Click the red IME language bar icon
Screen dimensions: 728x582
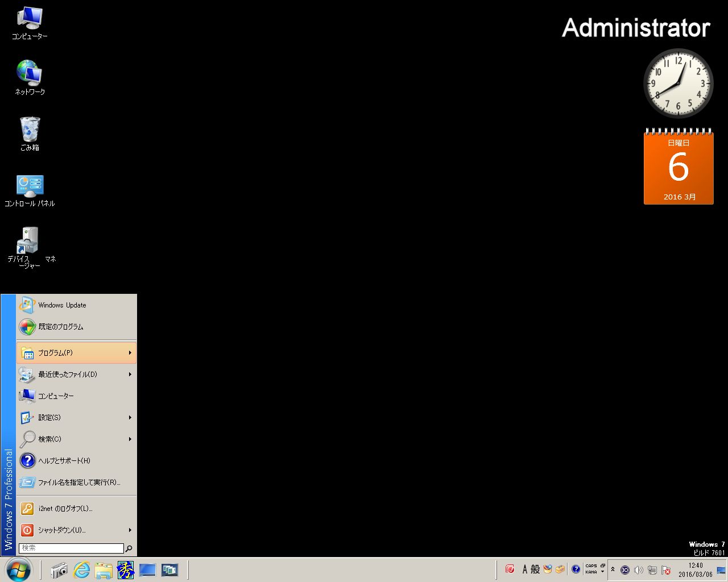[510, 569]
